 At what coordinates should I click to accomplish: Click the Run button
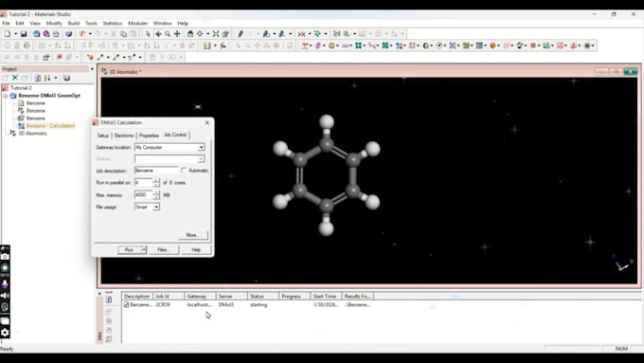point(130,249)
